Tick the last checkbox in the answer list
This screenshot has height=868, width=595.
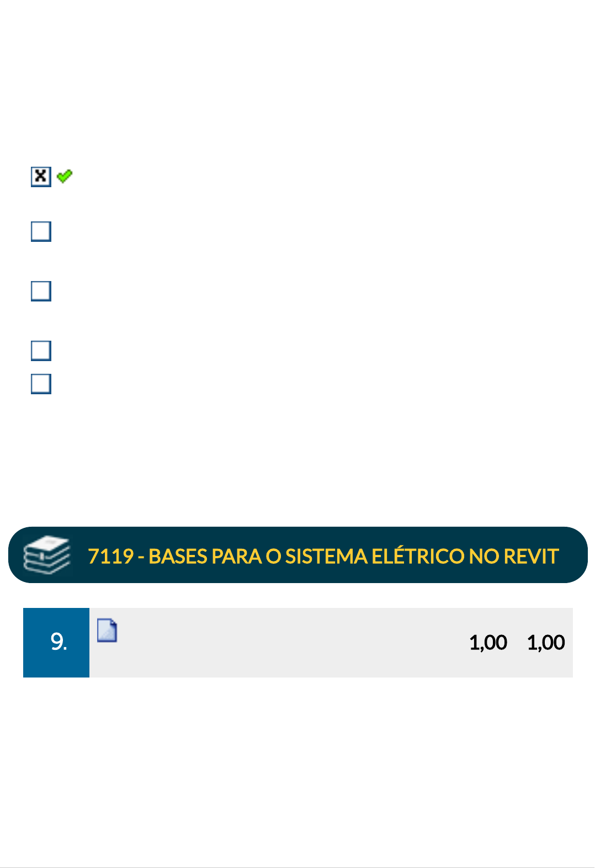click(41, 384)
